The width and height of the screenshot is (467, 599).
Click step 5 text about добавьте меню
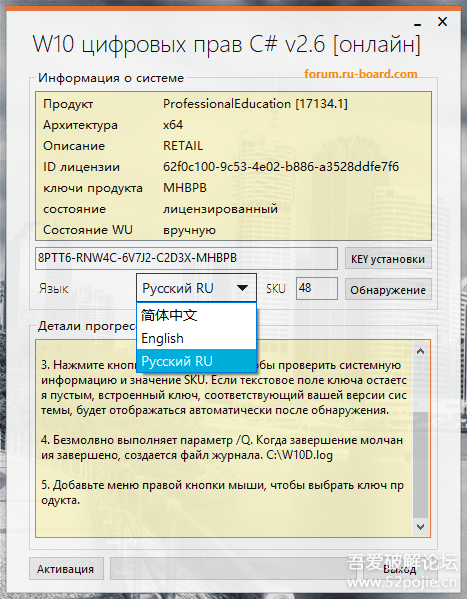(222, 492)
